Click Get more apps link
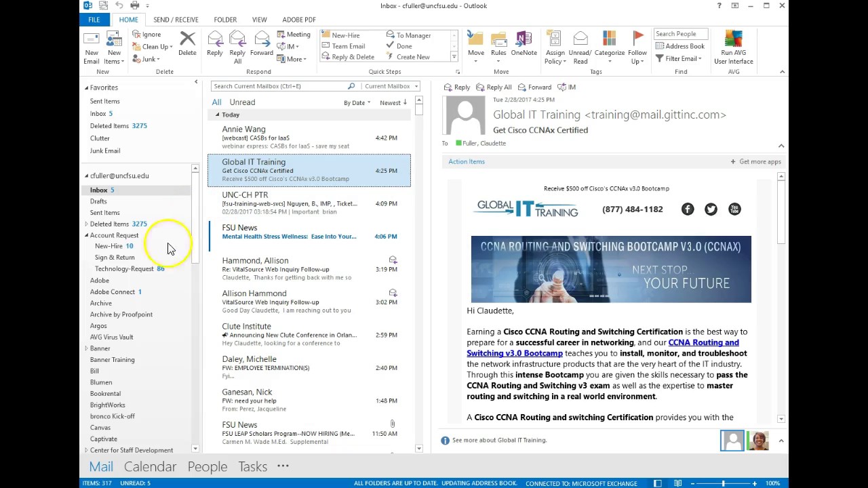This screenshot has width=868, height=488. click(755, 161)
